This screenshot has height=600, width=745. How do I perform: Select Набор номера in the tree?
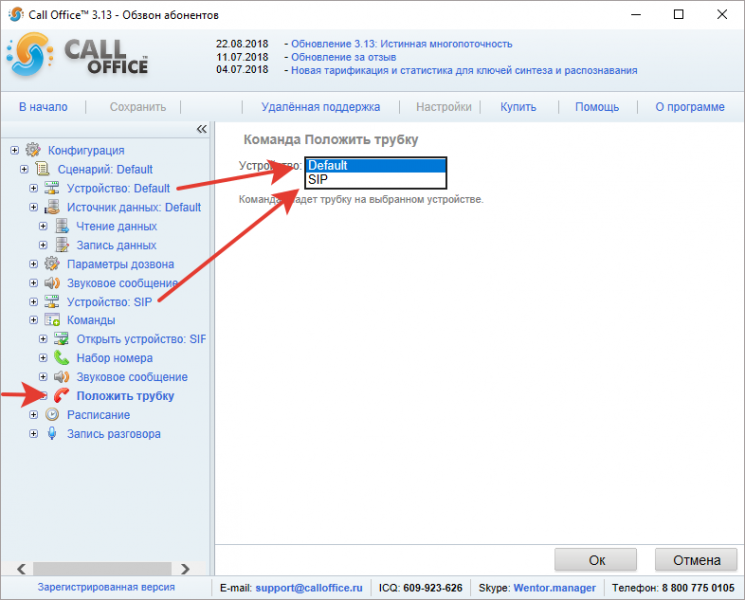tap(115, 358)
